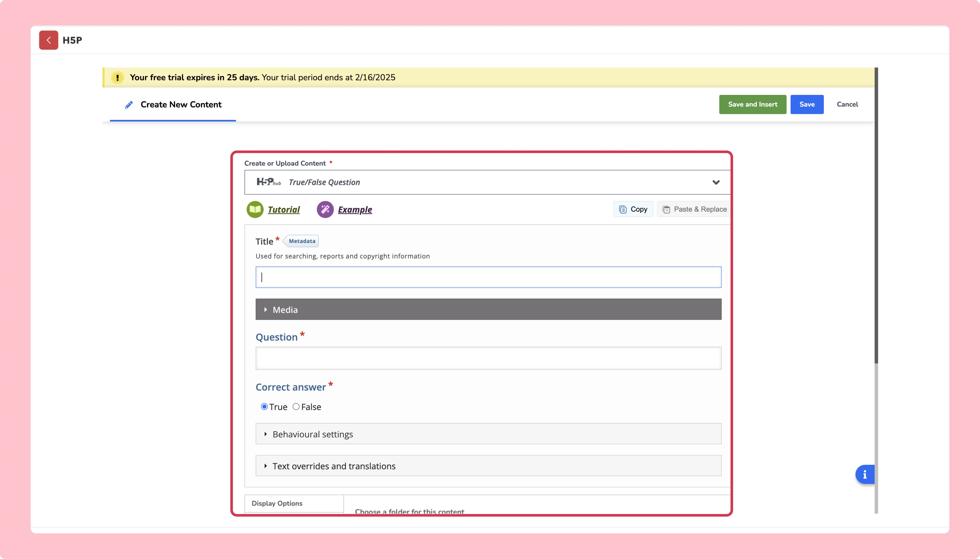Click the 'Question' heading
This screenshot has width=980, height=559.
pos(276,337)
